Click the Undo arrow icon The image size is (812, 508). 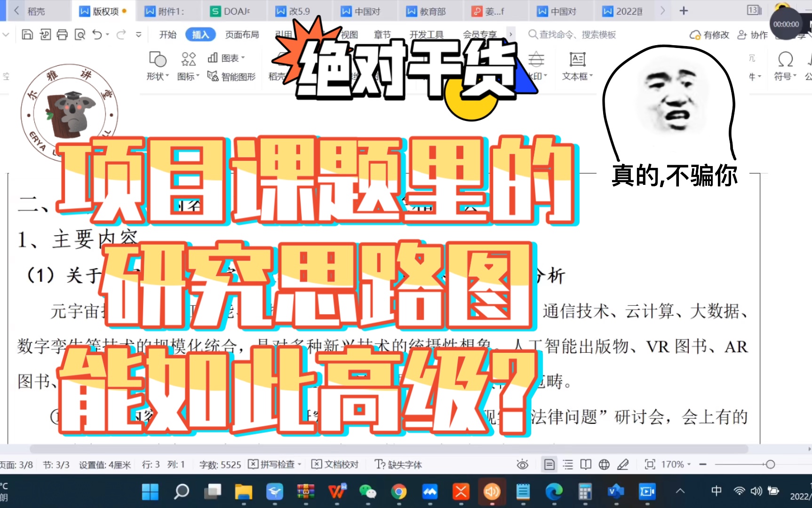(x=97, y=34)
